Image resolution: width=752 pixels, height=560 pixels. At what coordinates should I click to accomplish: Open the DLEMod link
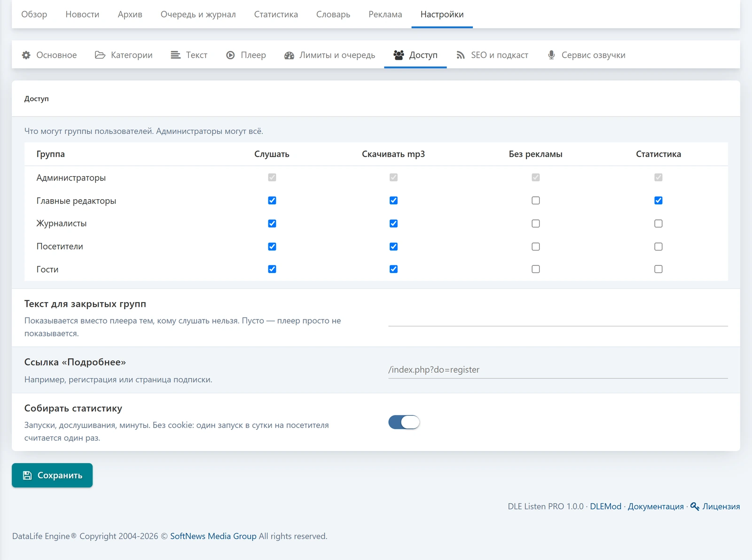click(x=605, y=506)
